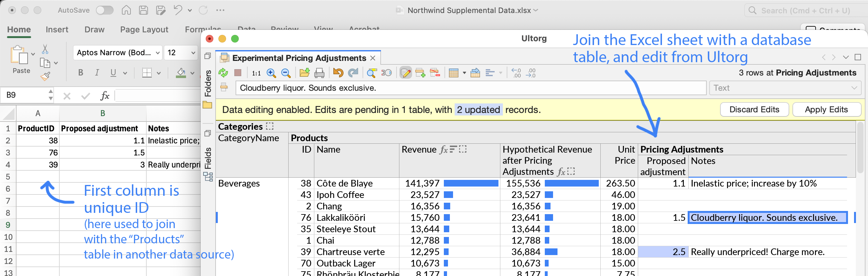Viewport: 868px width, 276px height.
Task: Select the Cloudberry liquor notes cell
Action: (x=767, y=218)
